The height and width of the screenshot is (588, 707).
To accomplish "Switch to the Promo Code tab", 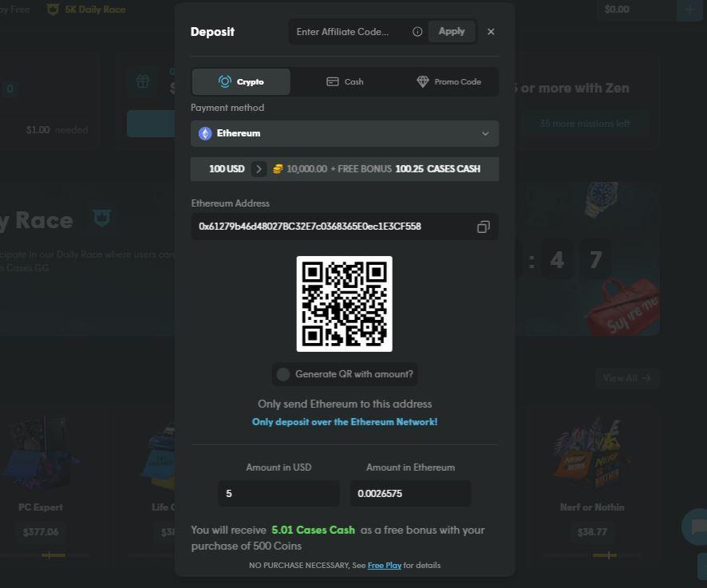I will click(x=448, y=81).
